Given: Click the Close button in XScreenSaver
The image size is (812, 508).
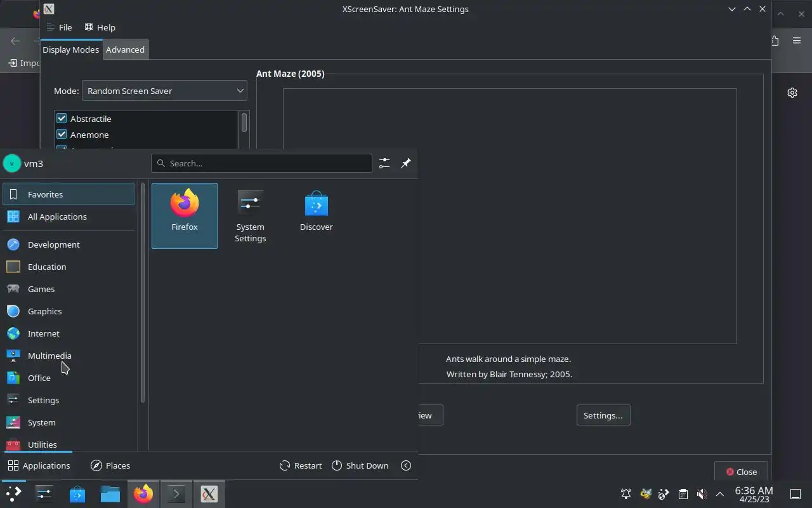Looking at the screenshot, I should (x=741, y=472).
